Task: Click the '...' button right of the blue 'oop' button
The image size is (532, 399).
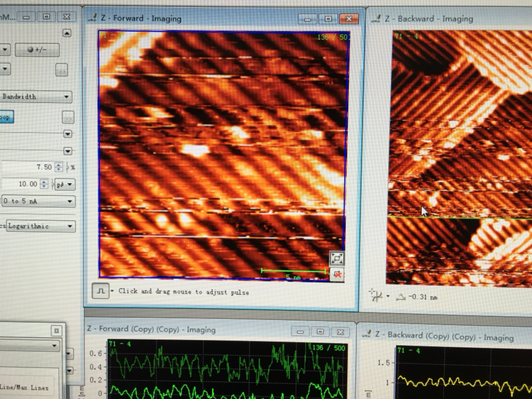Action: click(68, 117)
